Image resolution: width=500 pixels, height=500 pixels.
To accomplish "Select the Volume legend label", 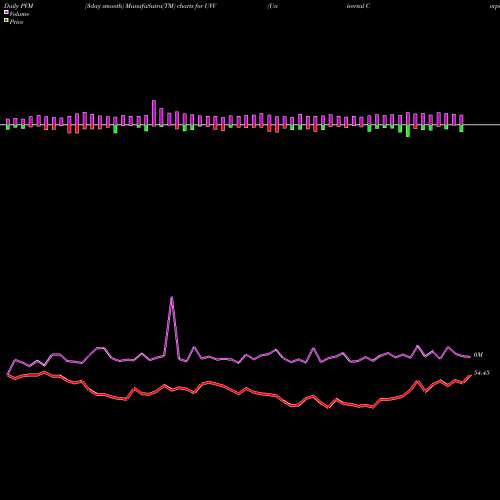I will tap(19, 14).
